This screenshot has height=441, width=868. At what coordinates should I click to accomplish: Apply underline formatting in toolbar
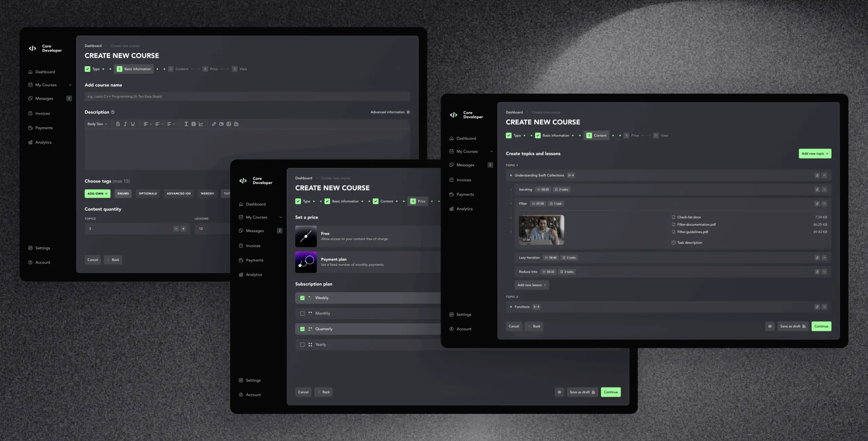pos(133,124)
